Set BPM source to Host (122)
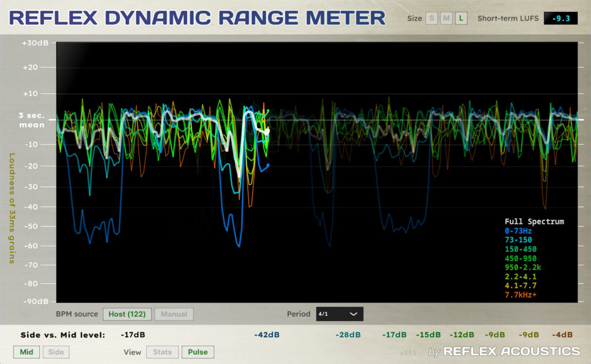Viewport: 591px width, 364px height. tap(127, 314)
